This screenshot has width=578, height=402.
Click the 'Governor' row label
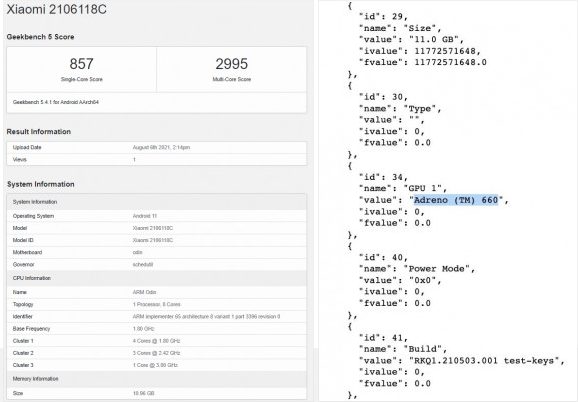tap(23, 265)
